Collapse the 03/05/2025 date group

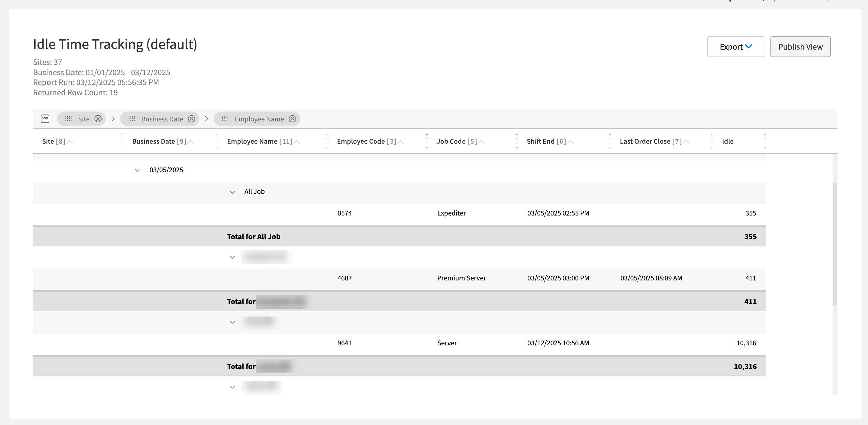coord(138,170)
